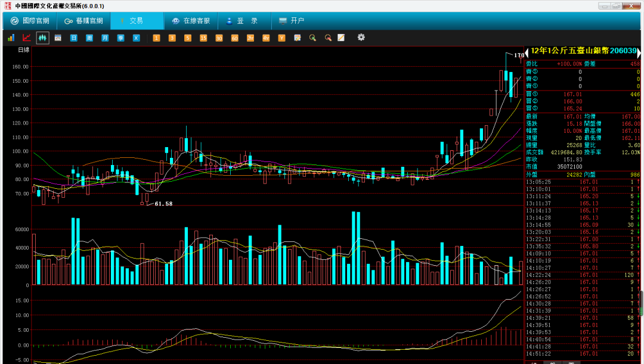Open the drawing line tool icon
Image resolution: width=644 pixels, height=364 pixels.
(341, 38)
